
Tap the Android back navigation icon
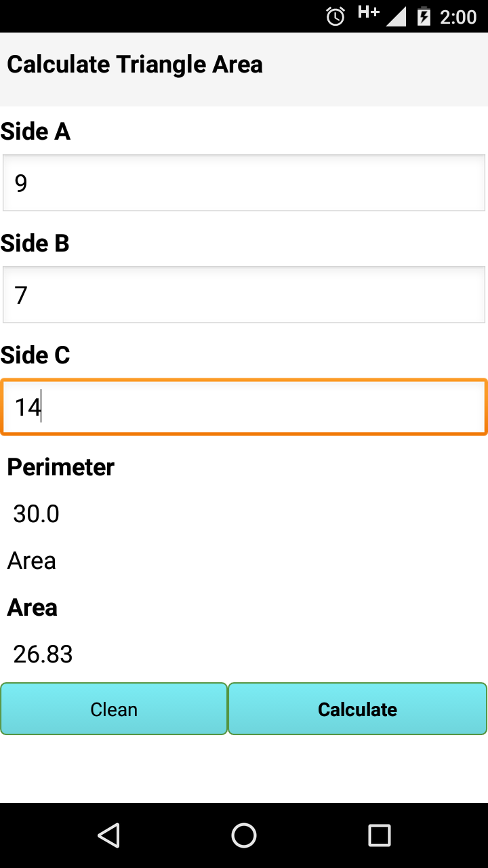tap(108, 835)
